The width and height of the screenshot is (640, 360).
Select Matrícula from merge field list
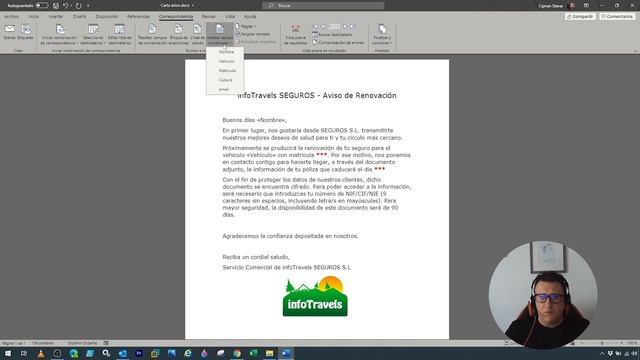227,71
